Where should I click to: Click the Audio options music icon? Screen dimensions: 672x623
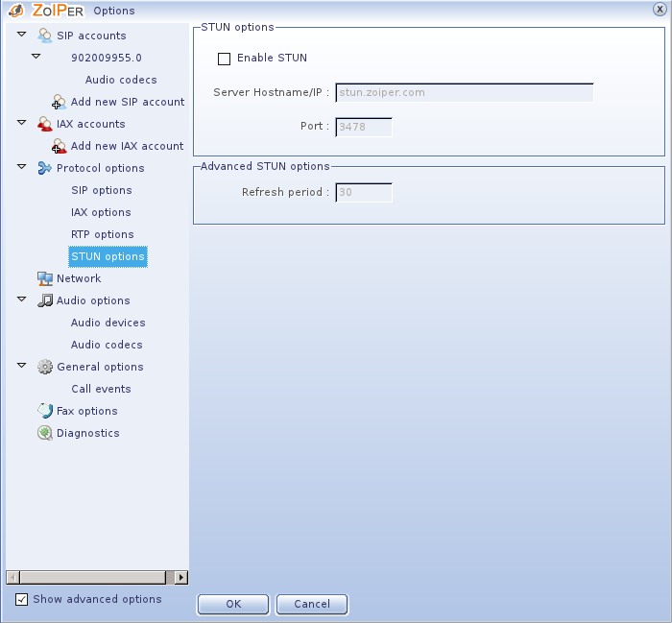[45, 300]
